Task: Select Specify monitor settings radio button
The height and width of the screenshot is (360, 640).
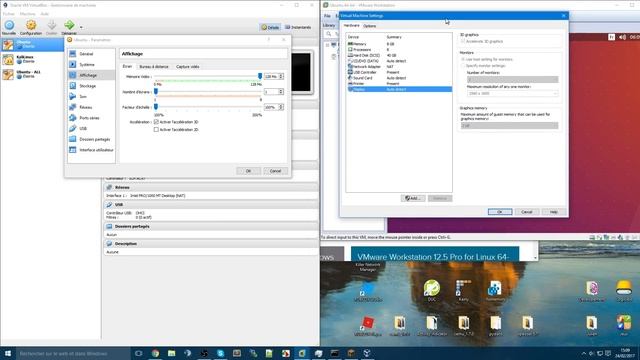Action: [463, 65]
